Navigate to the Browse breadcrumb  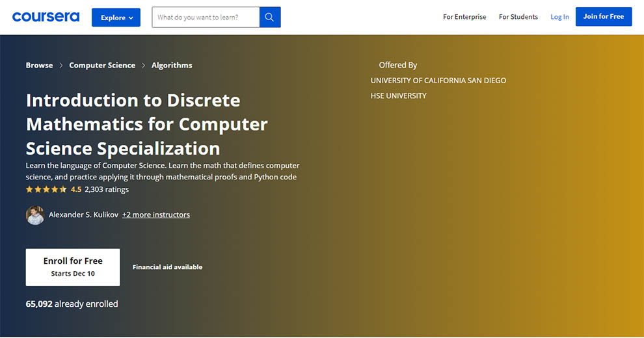pos(39,66)
